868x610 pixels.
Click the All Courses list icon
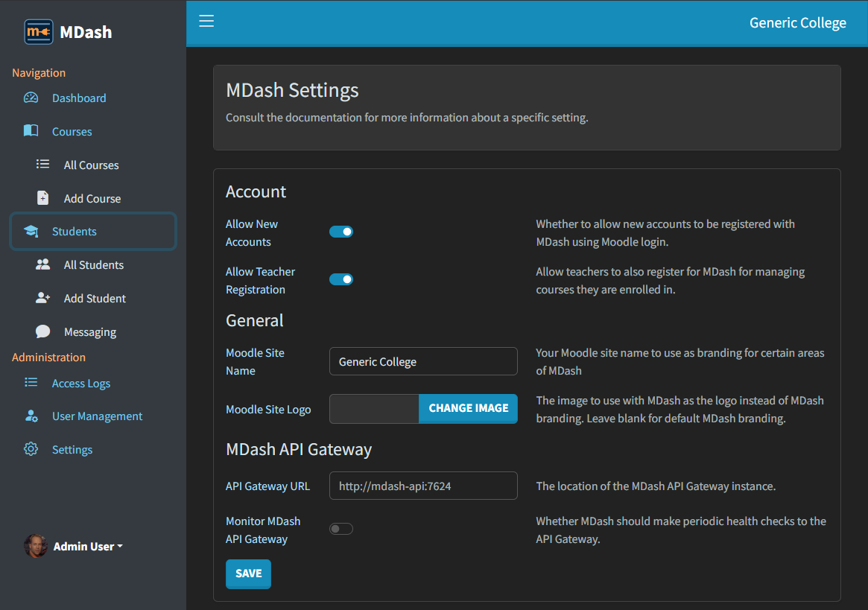42,165
